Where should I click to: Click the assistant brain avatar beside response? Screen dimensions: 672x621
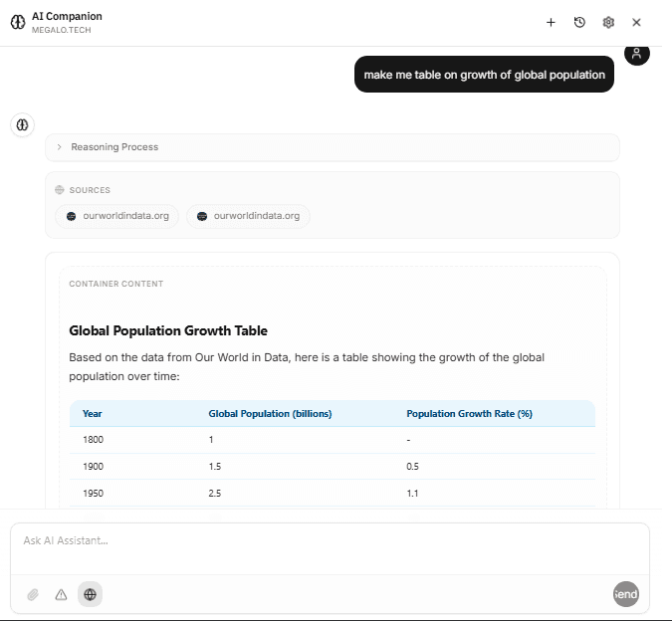[22, 125]
